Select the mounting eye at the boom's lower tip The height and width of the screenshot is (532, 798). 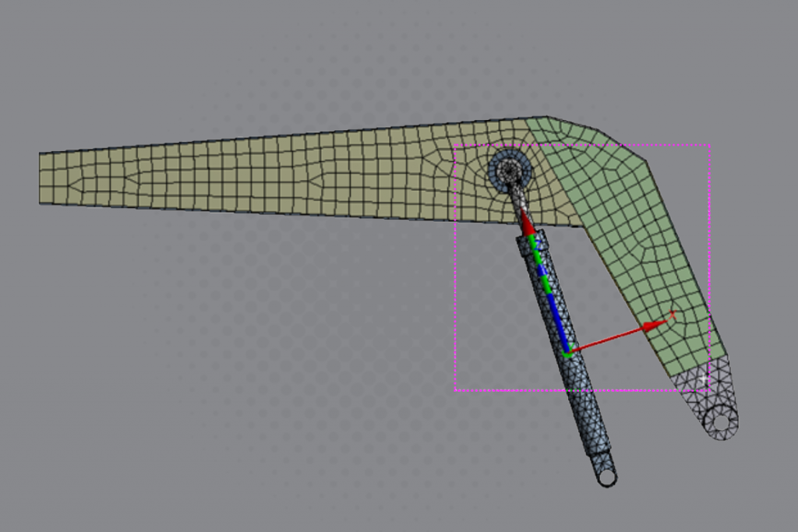coord(720,423)
